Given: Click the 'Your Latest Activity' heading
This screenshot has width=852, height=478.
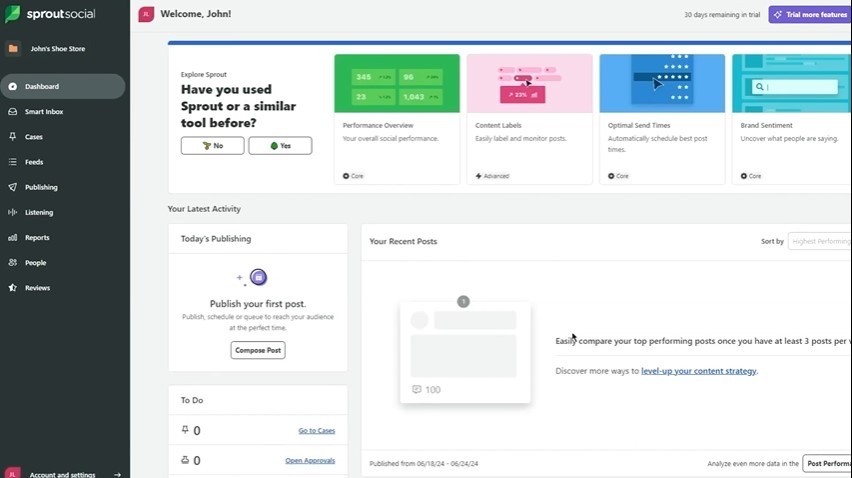Looking at the screenshot, I should pos(204,209).
